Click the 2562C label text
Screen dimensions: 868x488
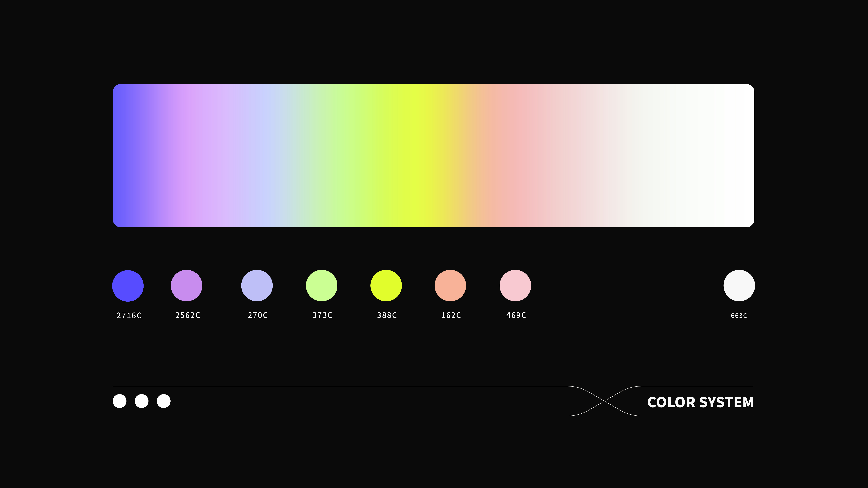point(188,315)
